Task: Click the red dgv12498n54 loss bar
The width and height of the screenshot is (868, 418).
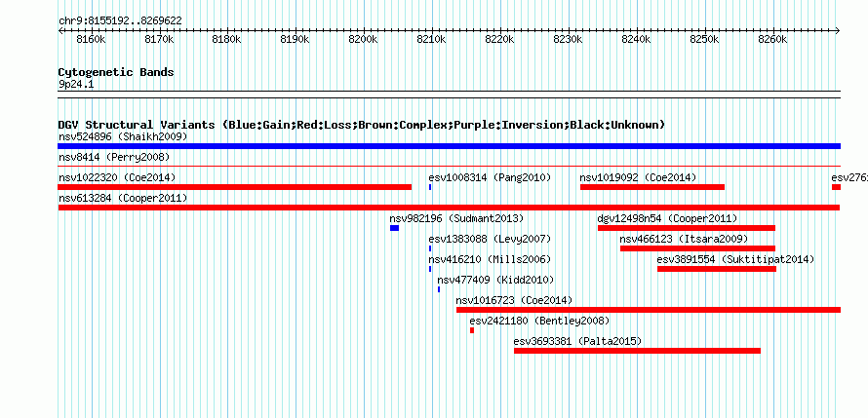Action: click(x=687, y=228)
